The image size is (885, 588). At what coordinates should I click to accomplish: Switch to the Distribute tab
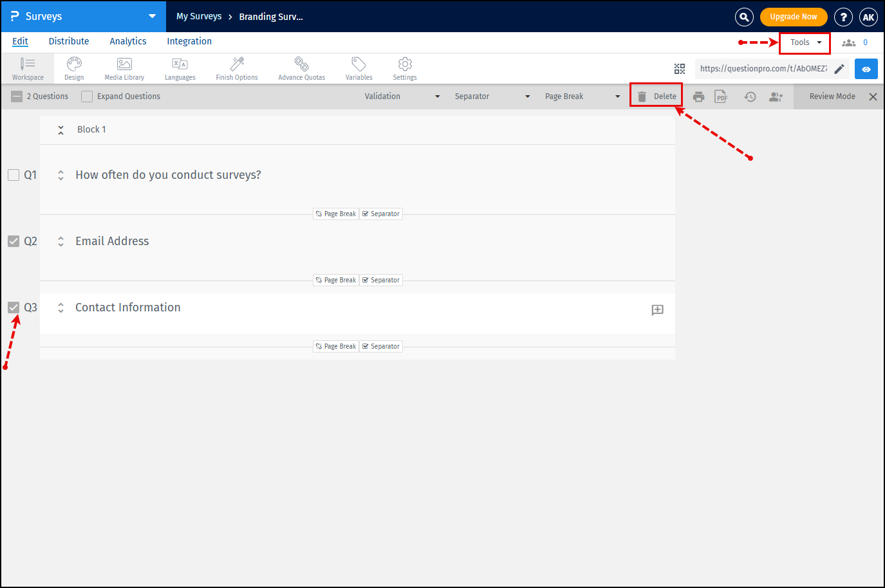[69, 41]
